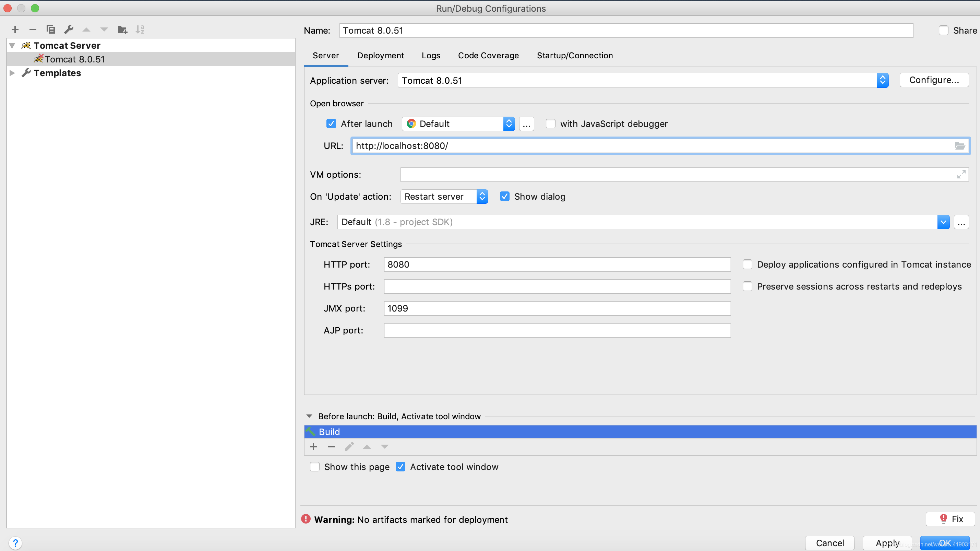Edit the selected before-launch task
Image resolution: width=980 pixels, height=551 pixels.
point(349,447)
